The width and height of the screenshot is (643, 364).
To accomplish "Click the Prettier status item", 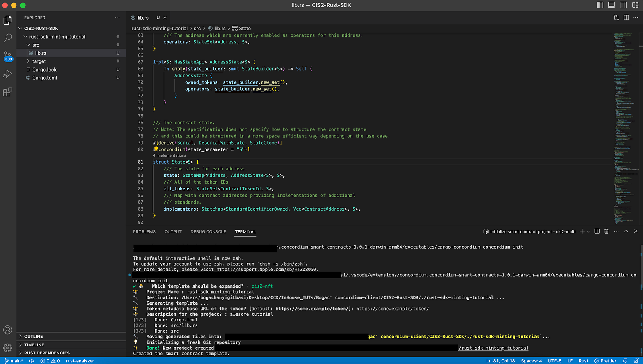I will [605, 361].
